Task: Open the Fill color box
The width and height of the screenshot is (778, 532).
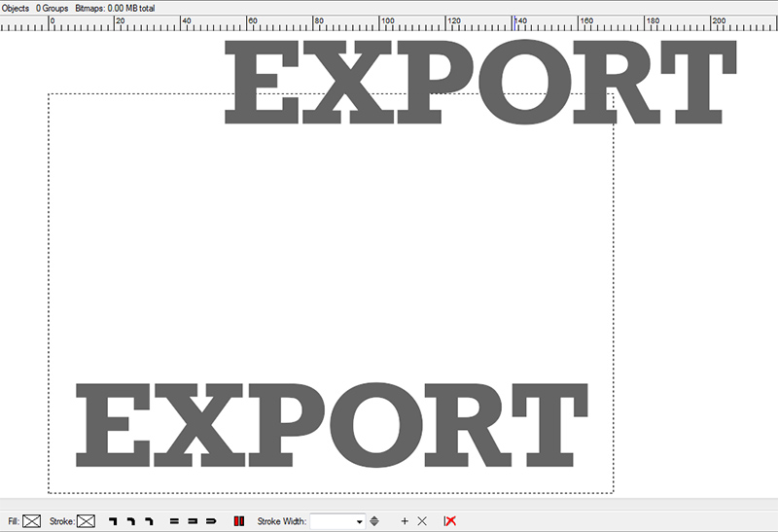Action: pos(32,521)
